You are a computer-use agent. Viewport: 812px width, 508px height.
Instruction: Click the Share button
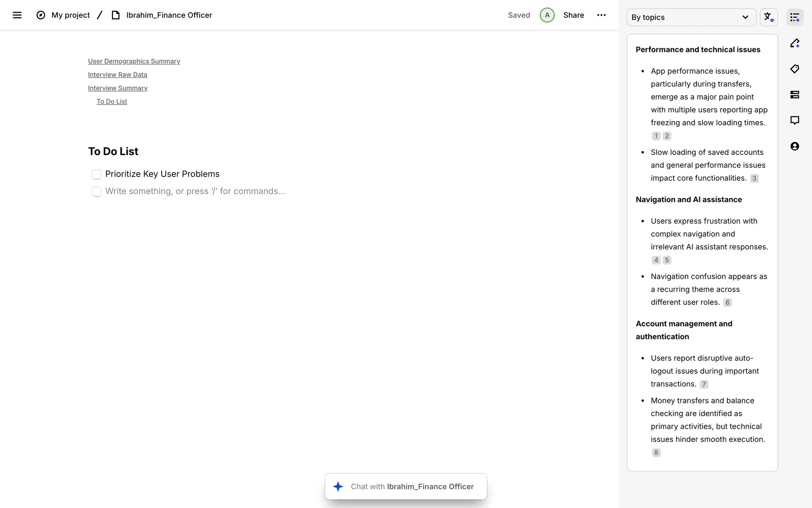573,15
